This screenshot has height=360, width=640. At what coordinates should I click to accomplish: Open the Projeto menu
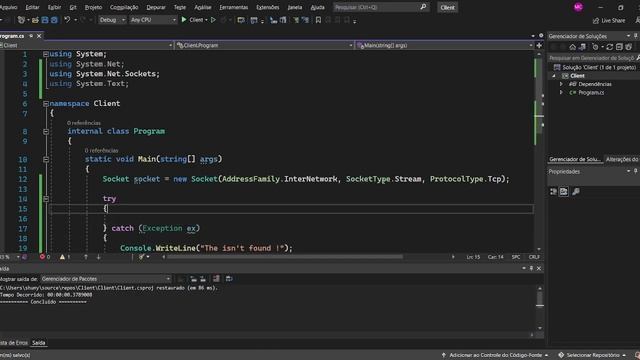pos(93,7)
